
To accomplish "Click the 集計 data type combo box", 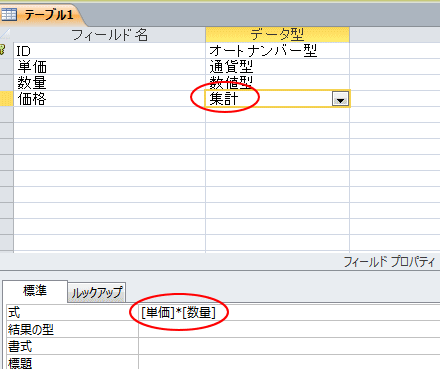I will [277, 99].
